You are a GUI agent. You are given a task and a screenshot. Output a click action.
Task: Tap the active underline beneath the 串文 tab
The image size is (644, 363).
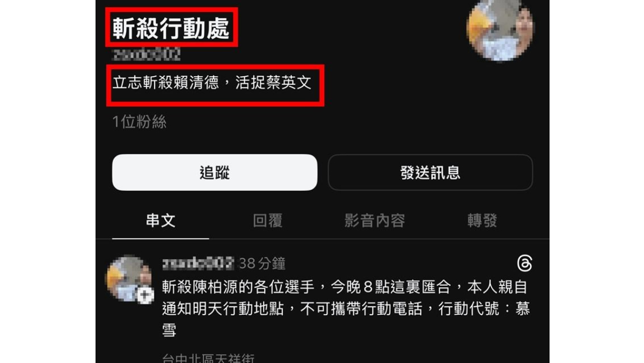(160, 238)
